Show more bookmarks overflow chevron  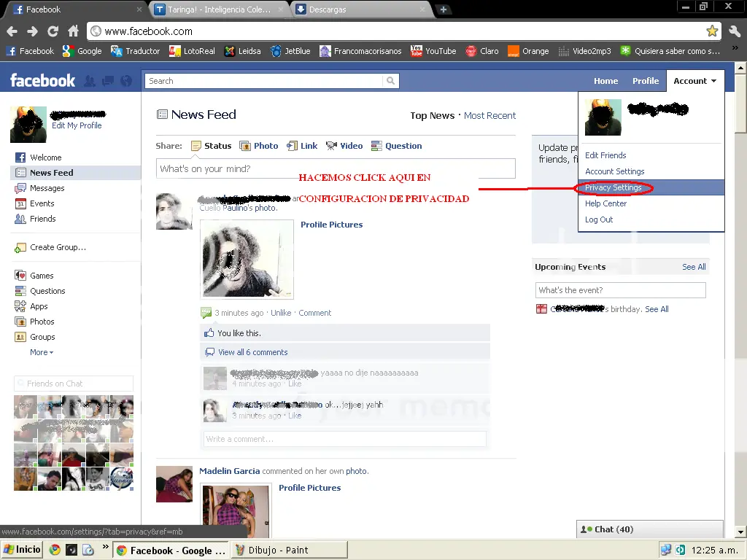click(x=735, y=48)
